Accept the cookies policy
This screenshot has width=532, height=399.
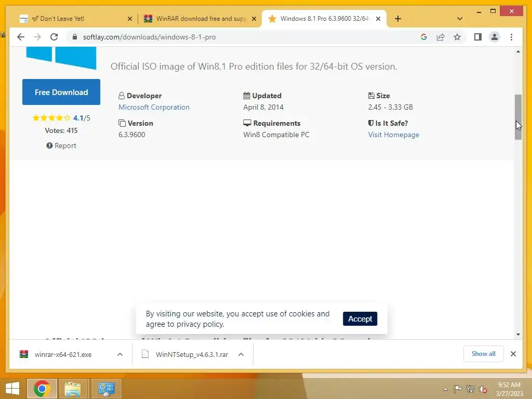pyautogui.click(x=360, y=318)
